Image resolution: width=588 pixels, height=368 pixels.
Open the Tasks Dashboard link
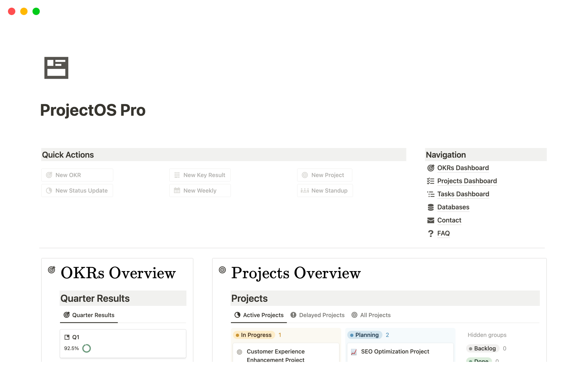tap(463, 194)
